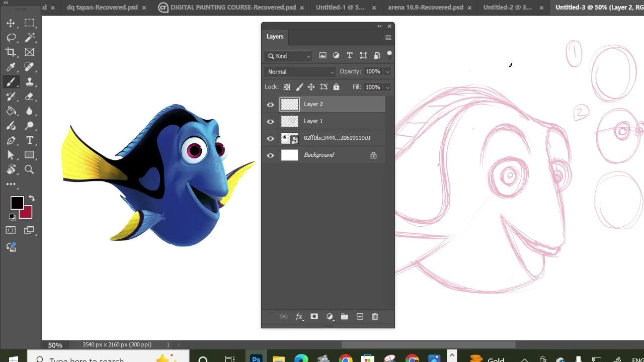The width and height of the screenshot is (644, 362).
Task: Select the Hand tool
Action: pyautogui.click(x=11, y=170)
